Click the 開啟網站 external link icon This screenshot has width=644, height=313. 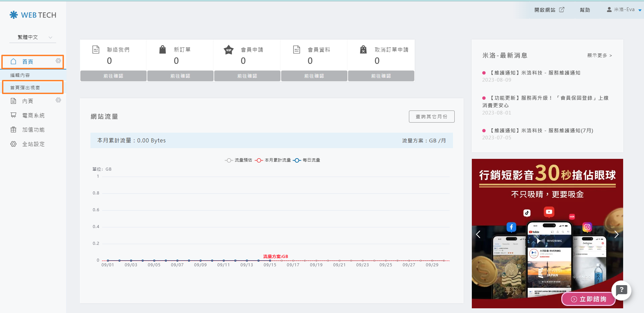click(x=562, y=10)
